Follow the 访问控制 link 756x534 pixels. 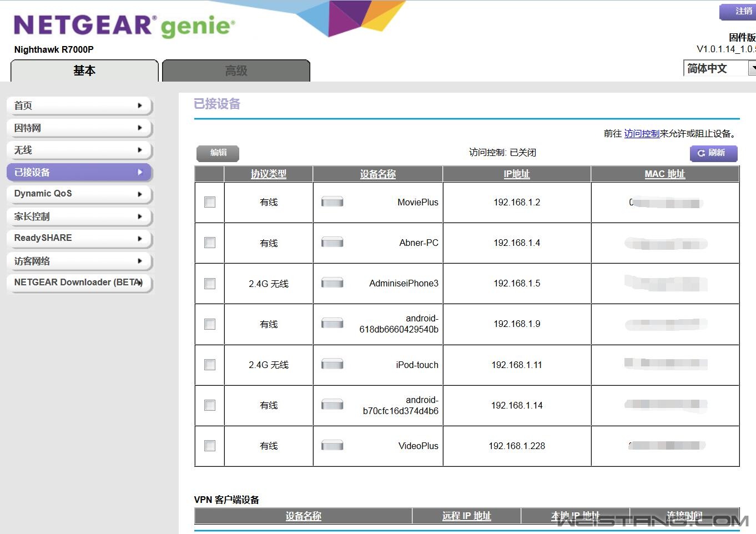click(x=642, y=133)
